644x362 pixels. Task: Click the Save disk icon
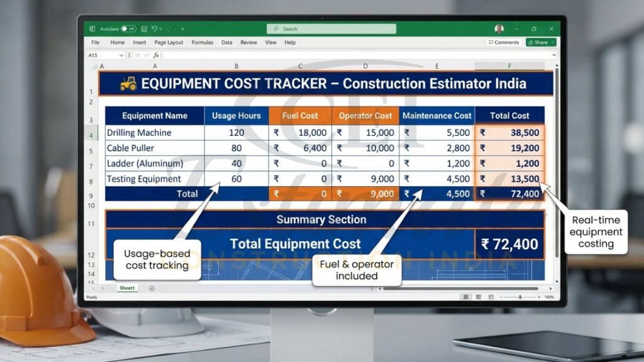144,29
